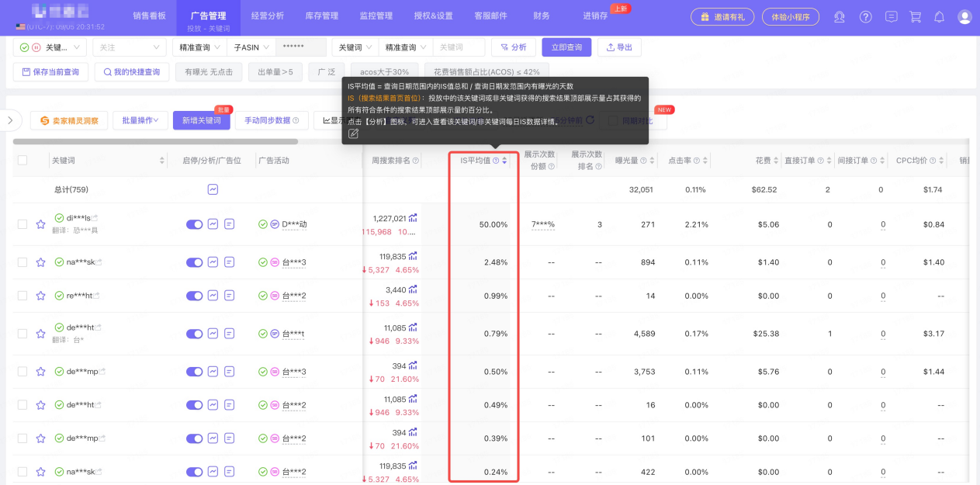The image size is (980, 485).
Task: Toggle the switch in the 台***t row
Action: (x=194, y=334)
